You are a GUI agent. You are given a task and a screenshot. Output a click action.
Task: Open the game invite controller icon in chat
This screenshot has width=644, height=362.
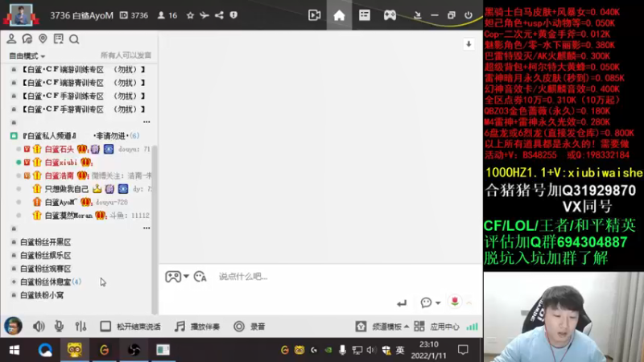pos(173,277)
